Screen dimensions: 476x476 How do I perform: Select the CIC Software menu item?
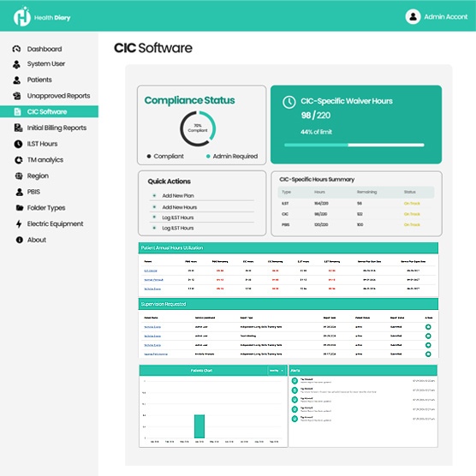[x=49, y=111]
